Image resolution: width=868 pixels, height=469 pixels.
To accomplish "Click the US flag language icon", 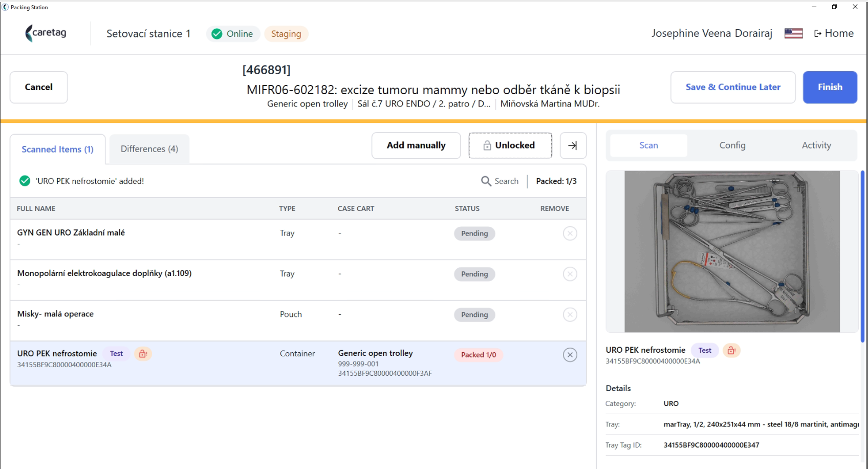I will (x=793, y=33).
